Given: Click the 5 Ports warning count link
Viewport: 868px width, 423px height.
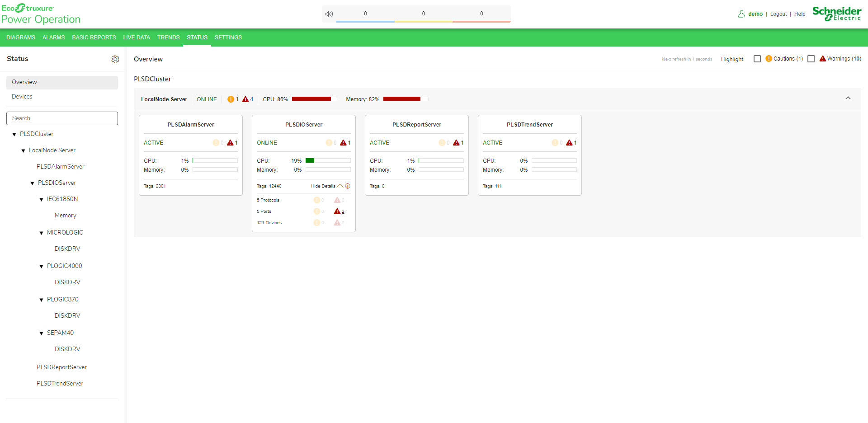Looking at the screenshot, I should (343, 211).
